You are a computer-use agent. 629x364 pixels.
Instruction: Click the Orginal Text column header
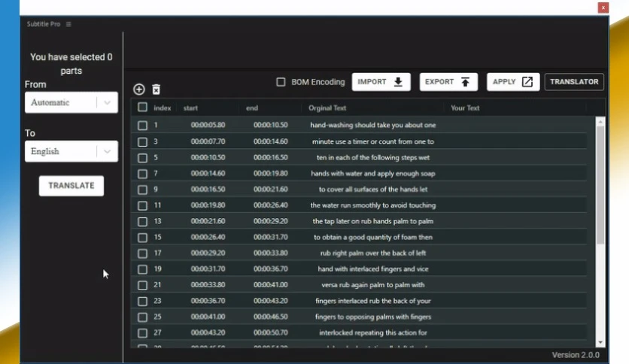point(327,108)
